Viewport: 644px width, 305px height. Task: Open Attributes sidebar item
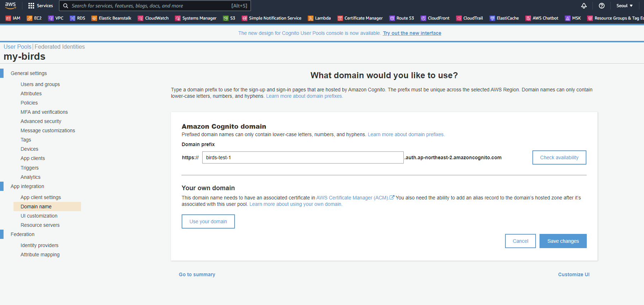(31, 93)
